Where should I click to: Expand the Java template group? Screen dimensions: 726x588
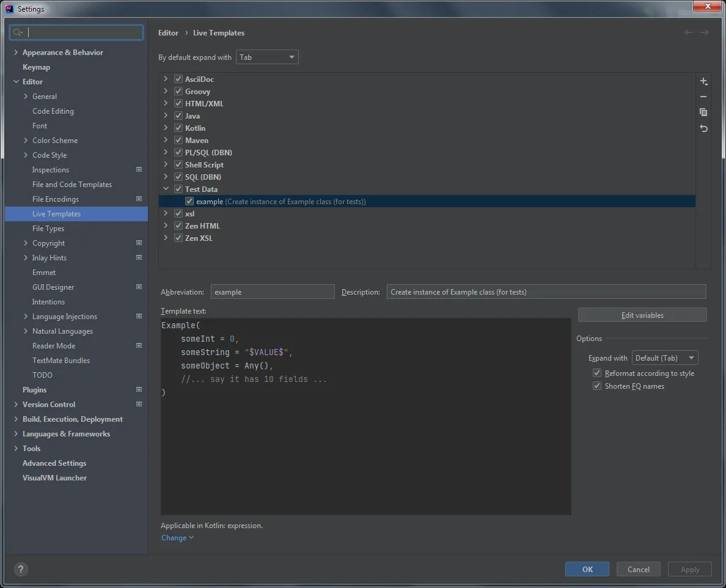(166, 116)
